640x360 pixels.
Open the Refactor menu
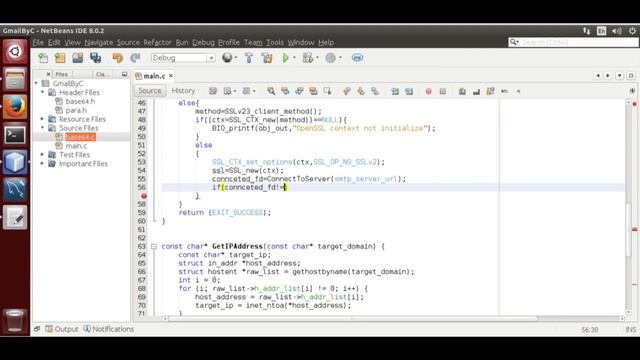pos(157,42)
